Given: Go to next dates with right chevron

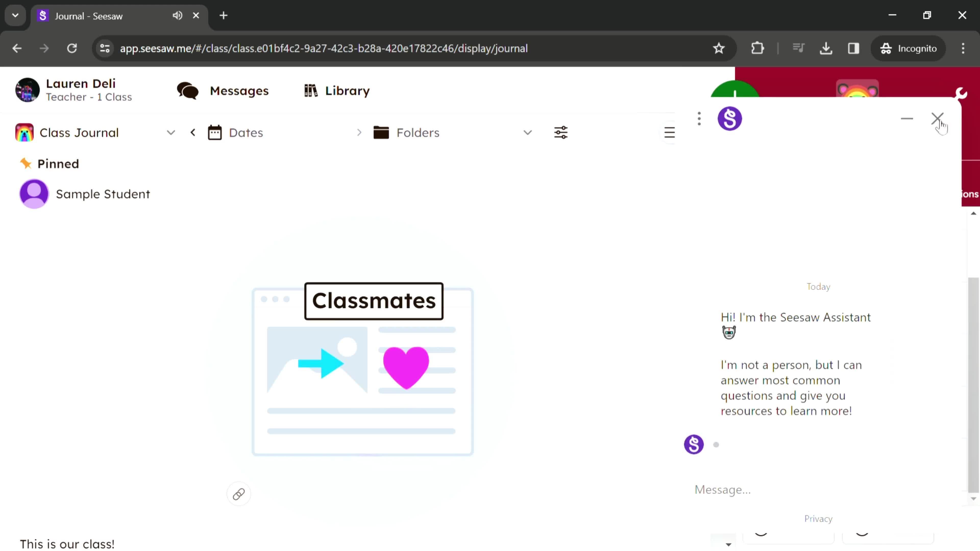Looking at the screenshot, I should click(359, 133).
